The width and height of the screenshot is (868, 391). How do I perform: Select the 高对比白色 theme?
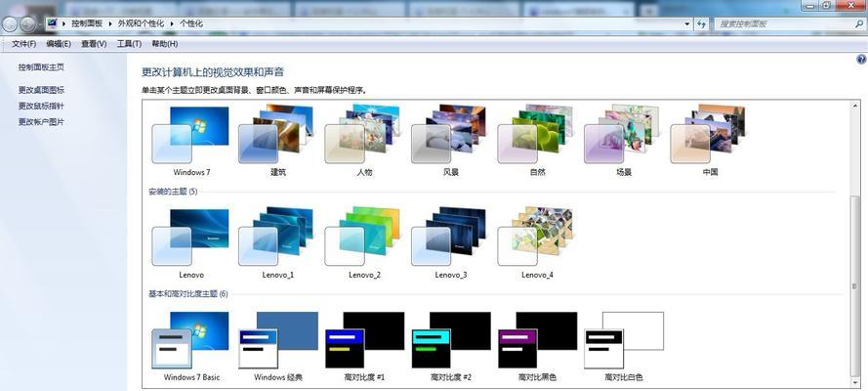pyautogui.click(x=623, y=346)
